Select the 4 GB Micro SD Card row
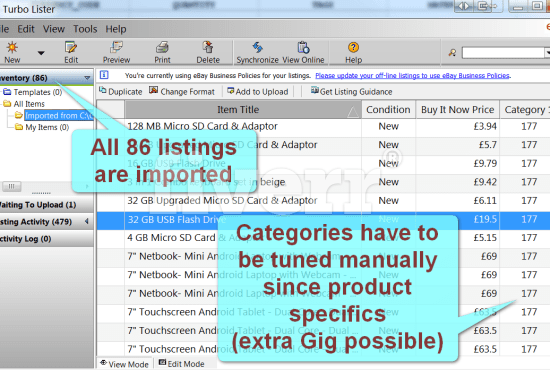Viewport: 550px width, 370px height. click(x=323, y=238)
